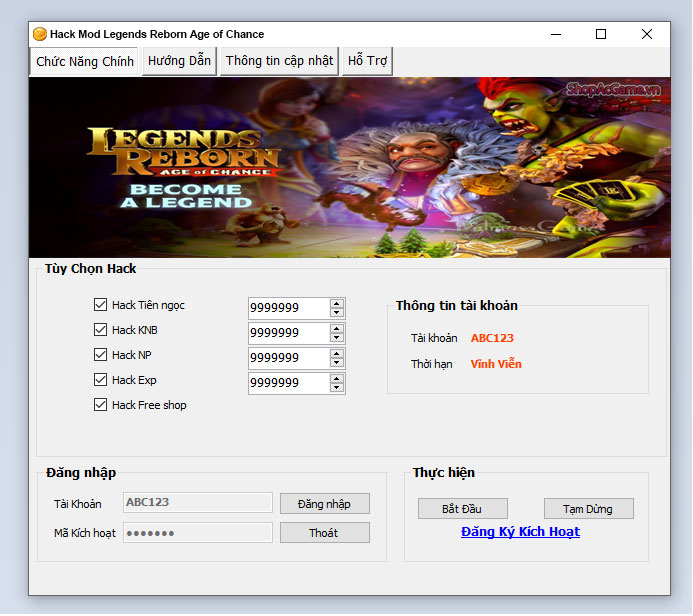Viewport: 693px width, 616px height.
Task: Click the Đăng nhập button
Action: tap(324, 504)
